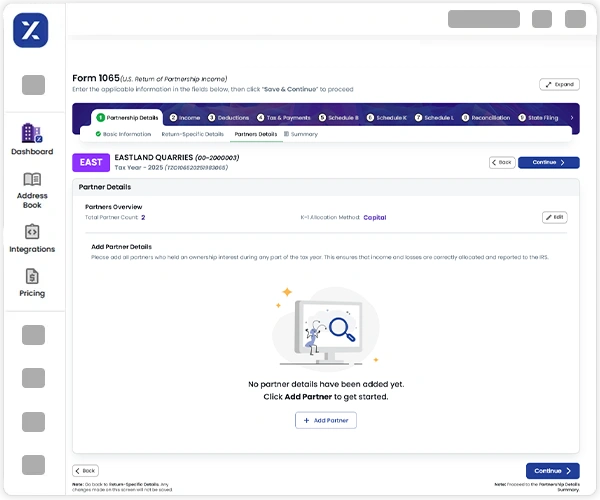Open the Pricing dollar document icon
This screenshot has height=500, width=600.
[32, 276]
